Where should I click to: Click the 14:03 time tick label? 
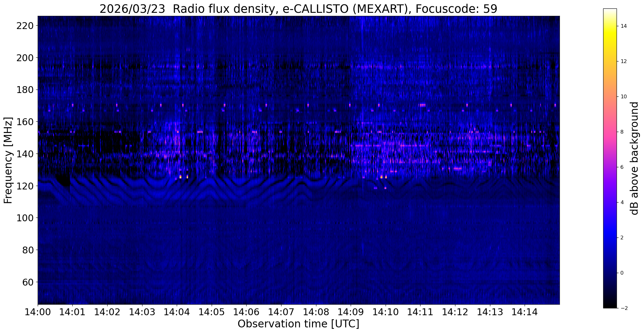(142, 312)
